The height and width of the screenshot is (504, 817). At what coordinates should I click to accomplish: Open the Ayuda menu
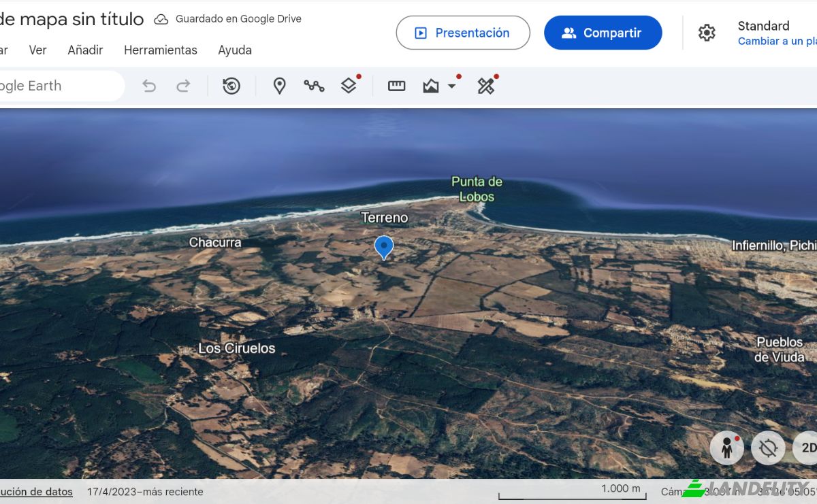pos(235,50)
